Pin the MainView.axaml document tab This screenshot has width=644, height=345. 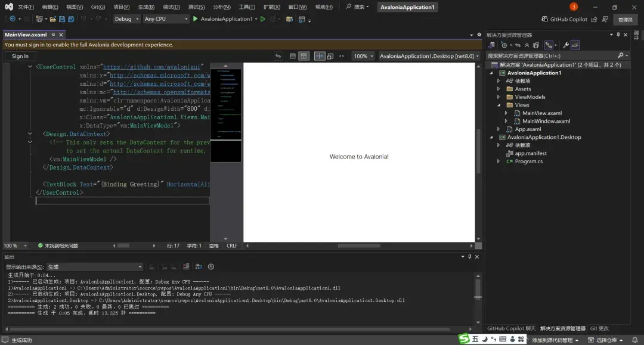[x=52, y=35]
